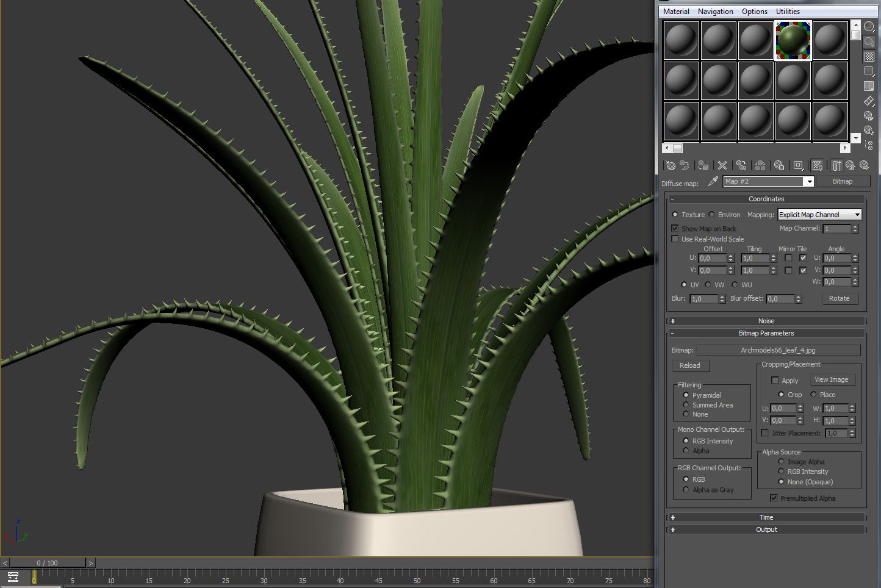Select the Place radio button
The image size is (881, 588).
click(x=814, y=395)
